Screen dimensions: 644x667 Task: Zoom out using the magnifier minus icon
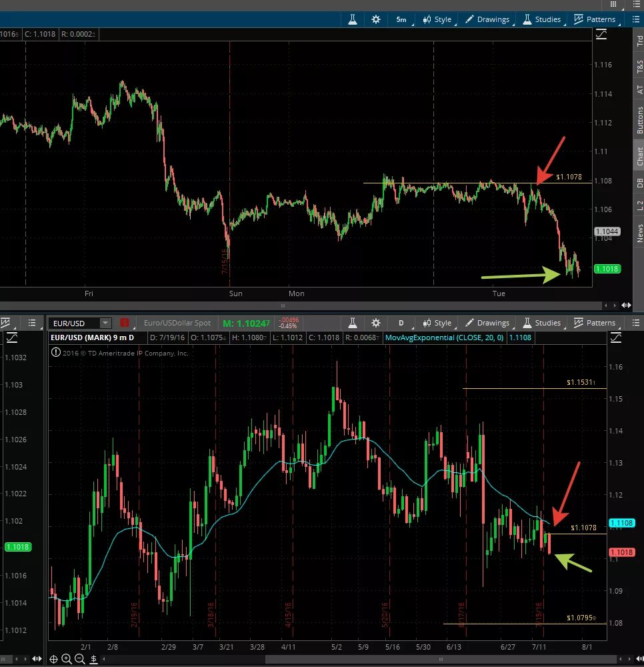point(80,660)
